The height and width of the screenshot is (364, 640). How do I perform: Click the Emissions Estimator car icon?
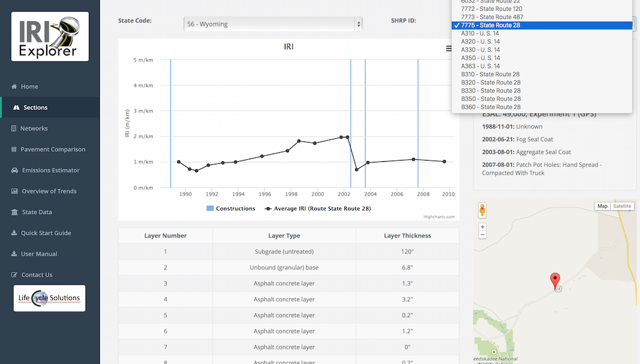point(15,170)
